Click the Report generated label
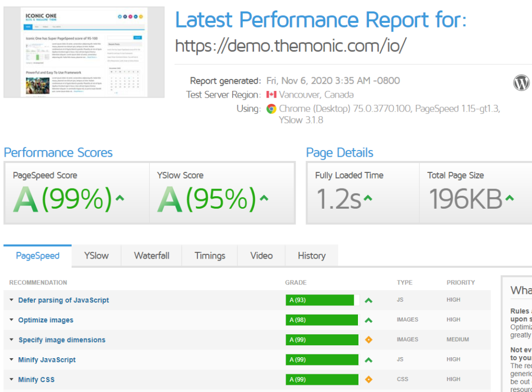Screen dimensions: 532x392 225,80
